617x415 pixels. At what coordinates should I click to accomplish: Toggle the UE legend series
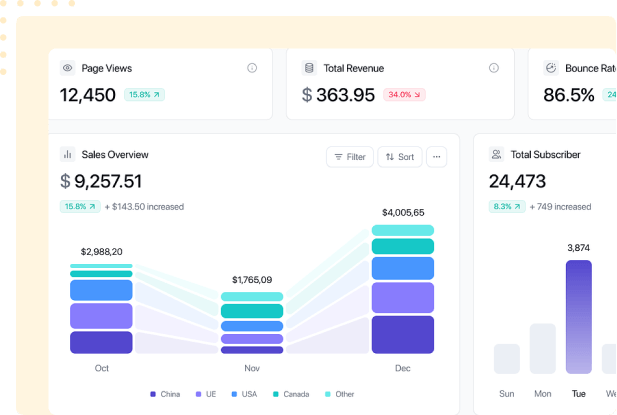(x=205, y=394)
